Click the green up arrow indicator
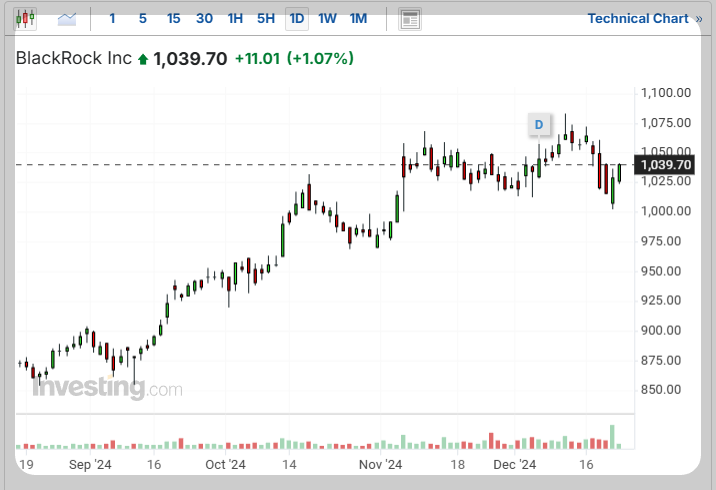 point(143,59)
